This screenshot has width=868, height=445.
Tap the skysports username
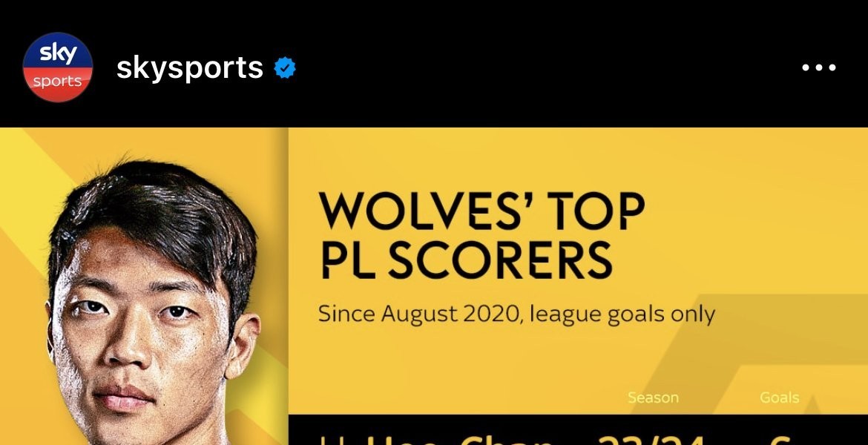click(190, 68)
